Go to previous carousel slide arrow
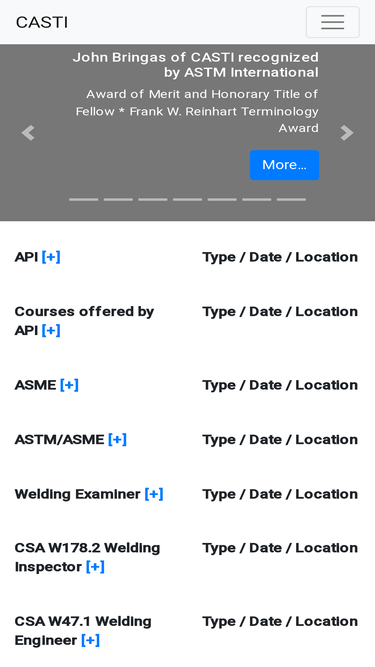Image resolution: width=375 pixels, height=667 pixels. click(x=28, y=133)
